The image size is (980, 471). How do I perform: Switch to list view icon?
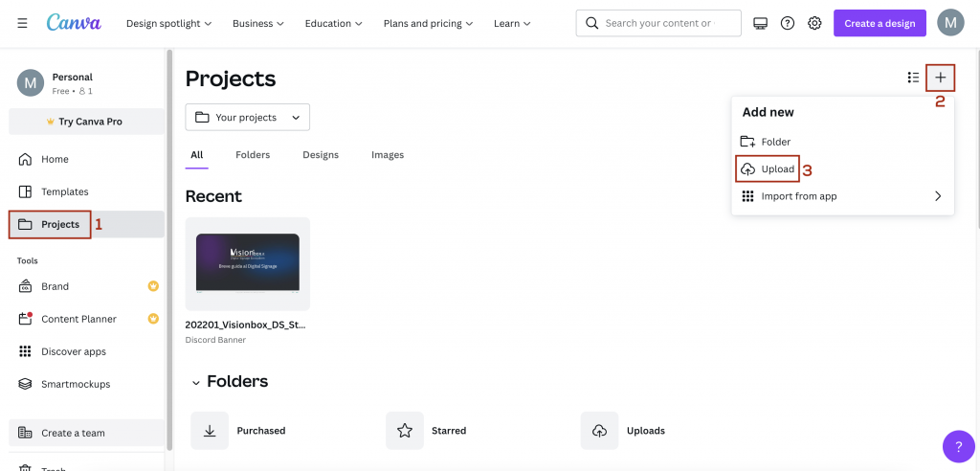913,78
